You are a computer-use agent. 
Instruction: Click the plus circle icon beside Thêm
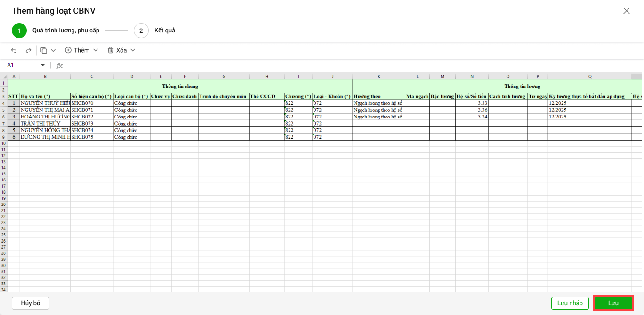(x=68, y=50)
